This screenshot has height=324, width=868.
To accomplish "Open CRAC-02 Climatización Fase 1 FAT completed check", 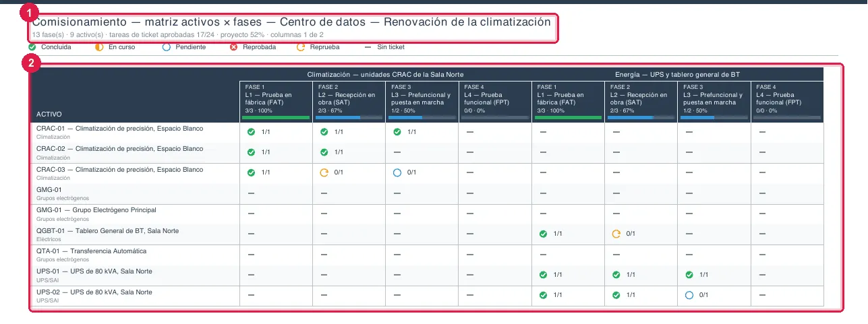I will point(252,152).
